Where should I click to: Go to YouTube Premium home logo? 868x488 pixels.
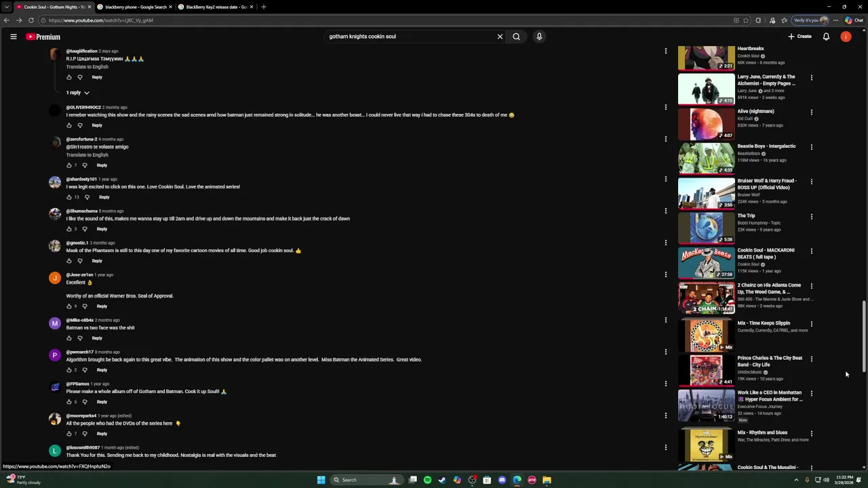pyautogui.click(x=43, y=37)
